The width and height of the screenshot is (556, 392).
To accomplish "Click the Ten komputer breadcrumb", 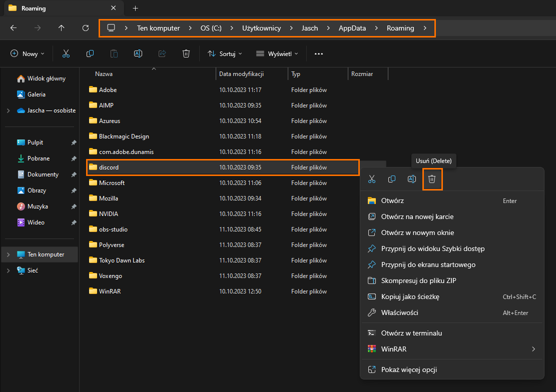I will [x=159, y=28].
